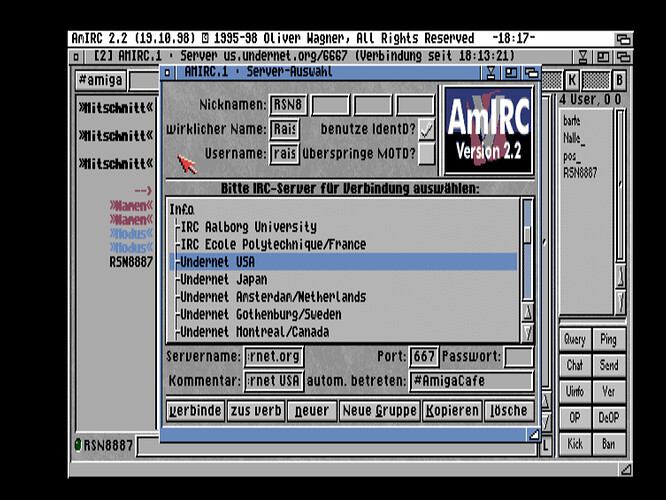Click the autom. betreten channel field
Viewport: 666px width, 500px height.
click(x=471, y=381)
